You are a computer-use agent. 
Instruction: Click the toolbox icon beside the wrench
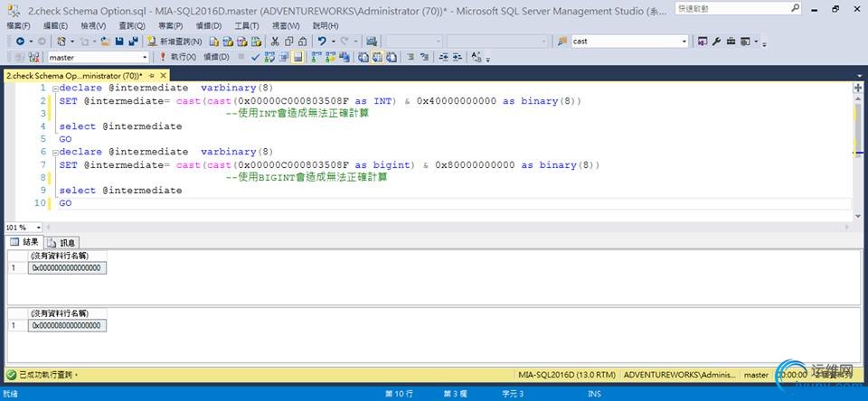coord(731,42)
